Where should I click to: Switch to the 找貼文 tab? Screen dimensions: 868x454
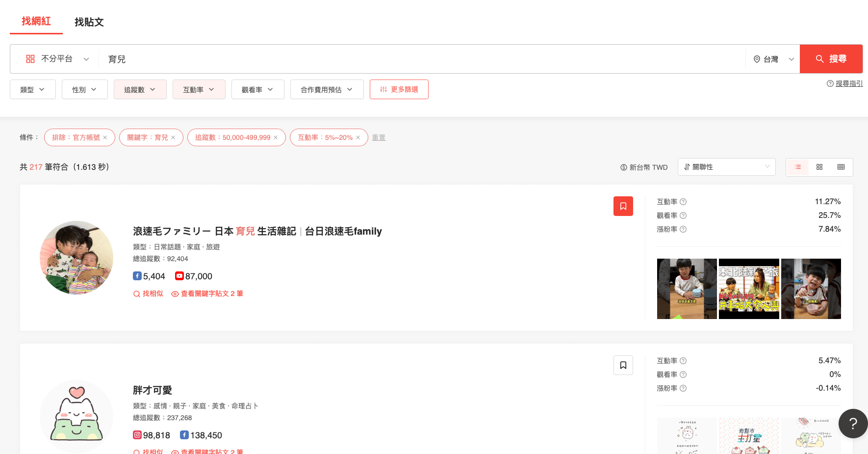click(89, 22)
